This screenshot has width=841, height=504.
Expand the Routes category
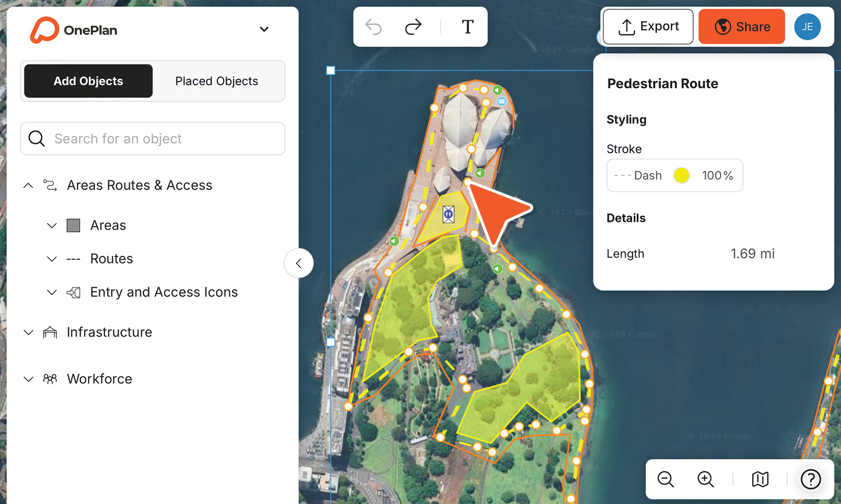point(52,259)
